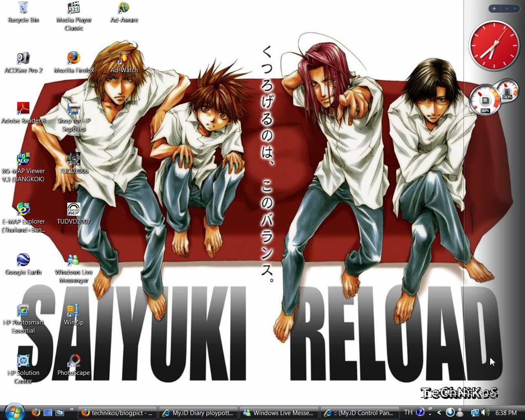Launch Media Player Classic from desktop
525x420 pixels.
[x=74, y=9]
